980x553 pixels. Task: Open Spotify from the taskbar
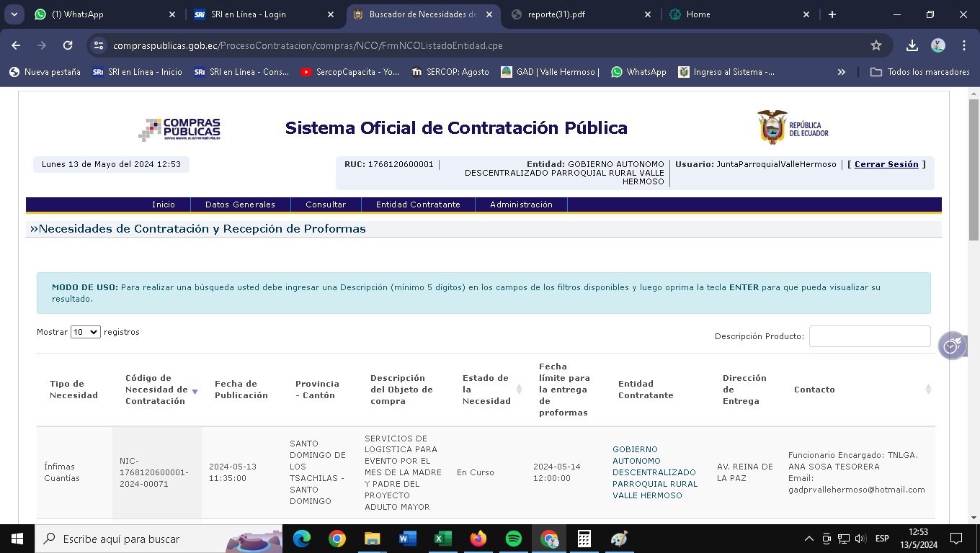[x=514, y=539]
